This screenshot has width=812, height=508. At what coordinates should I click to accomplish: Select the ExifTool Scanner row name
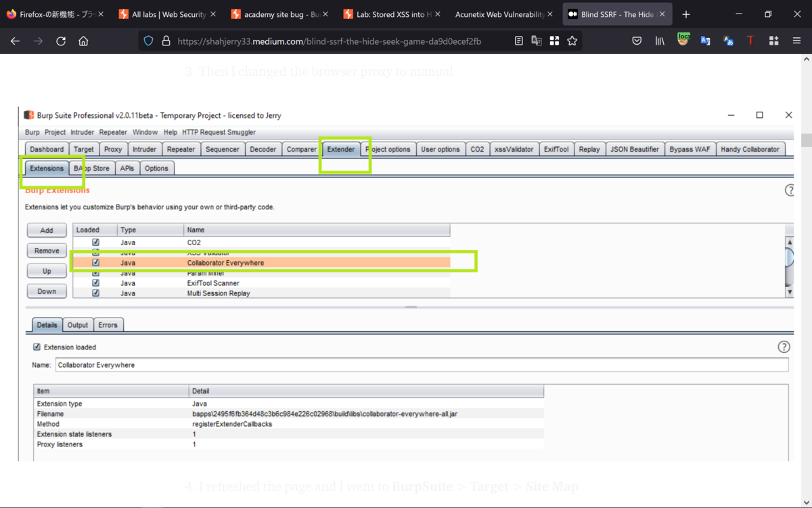[x=213, y=283]
